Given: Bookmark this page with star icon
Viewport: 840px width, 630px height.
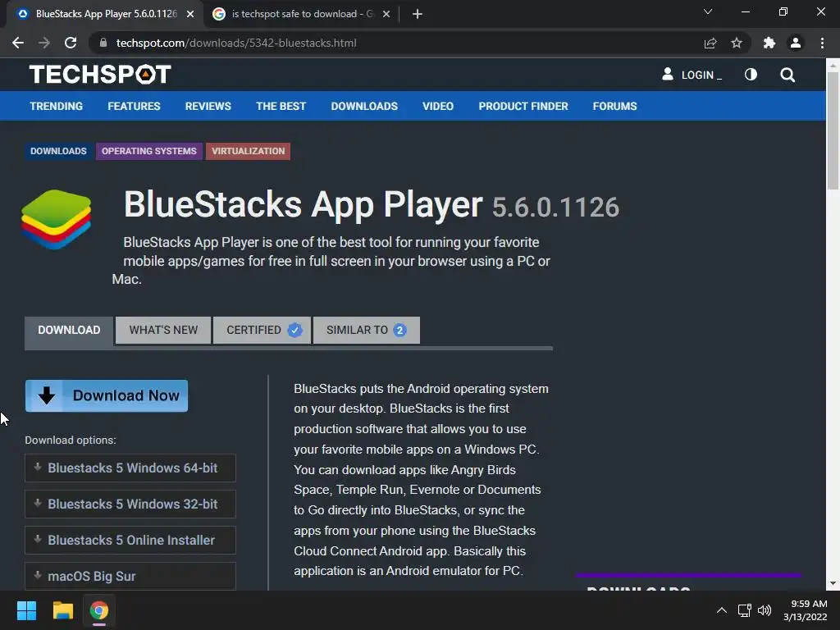Looking at the screenshot, I should coord(737,43).
